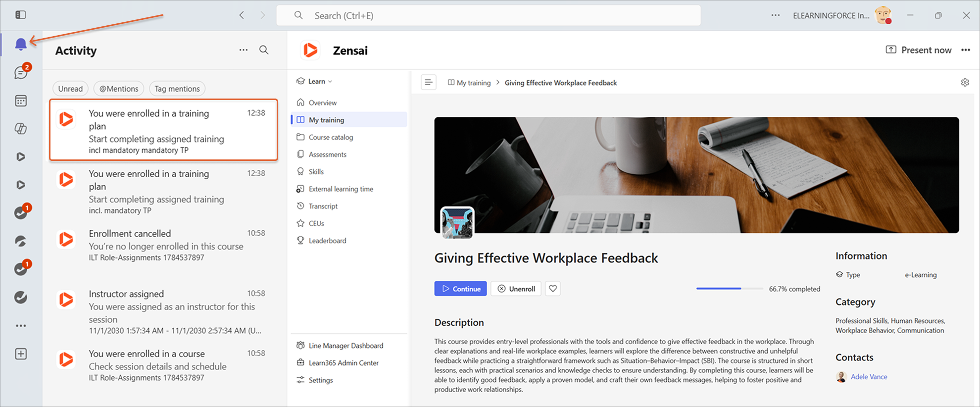
Task: Click the Unenroll button
Action: 516,289
